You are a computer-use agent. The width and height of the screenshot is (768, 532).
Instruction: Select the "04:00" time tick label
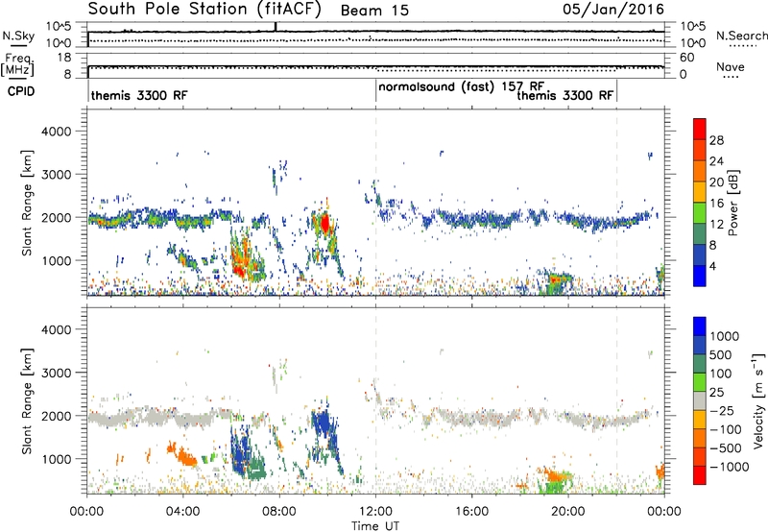tap(182, 512)
